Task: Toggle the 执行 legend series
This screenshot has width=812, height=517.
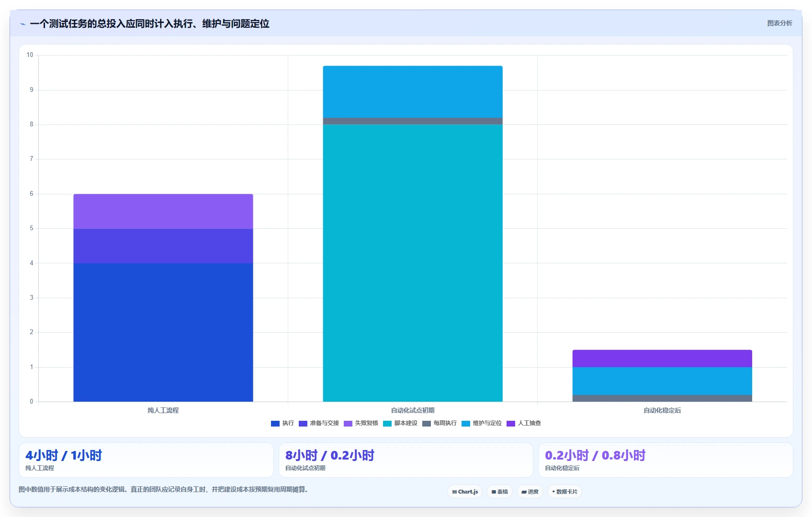Action: [282, 423]
